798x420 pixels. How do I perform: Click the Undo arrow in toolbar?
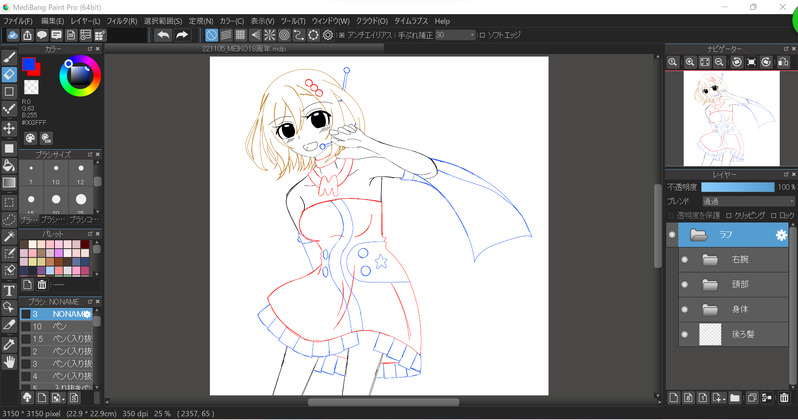coord(163,35)
